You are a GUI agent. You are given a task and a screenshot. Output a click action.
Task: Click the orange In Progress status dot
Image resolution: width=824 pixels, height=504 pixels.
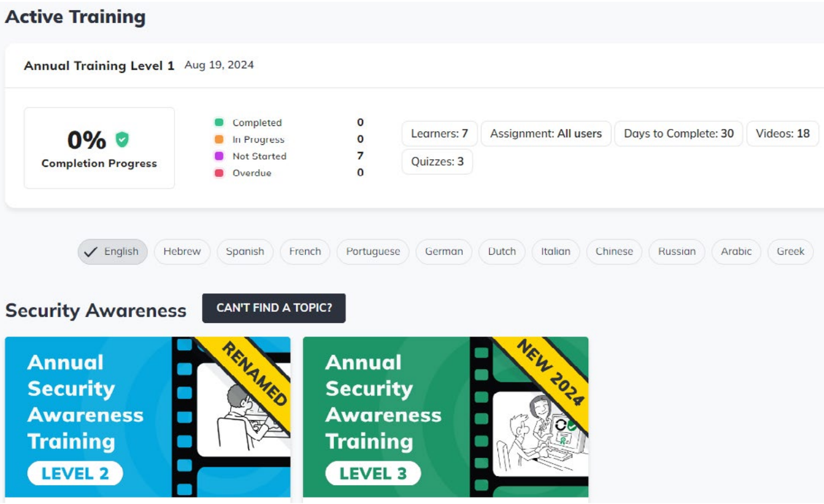coord(219,140)
